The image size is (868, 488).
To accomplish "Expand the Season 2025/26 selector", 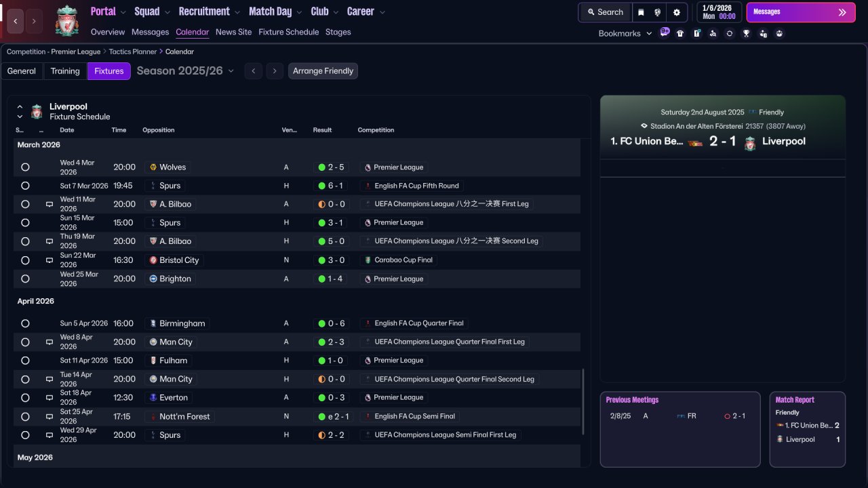I will [x=185, y=71].
